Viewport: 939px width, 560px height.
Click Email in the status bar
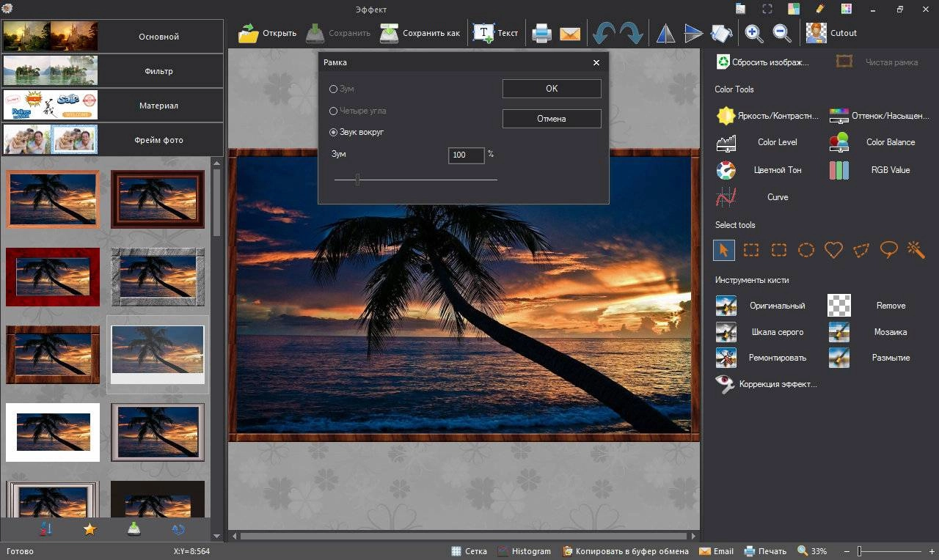[716, 551]
